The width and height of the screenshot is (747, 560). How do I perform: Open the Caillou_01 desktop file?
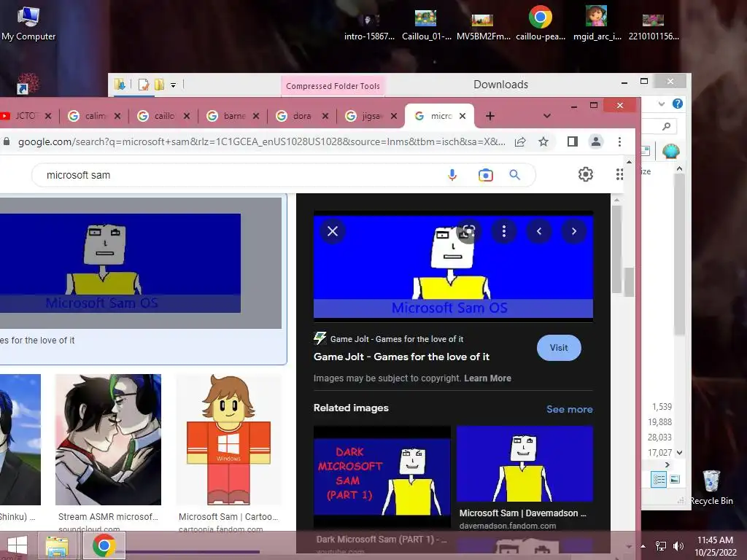click(426, 25)
